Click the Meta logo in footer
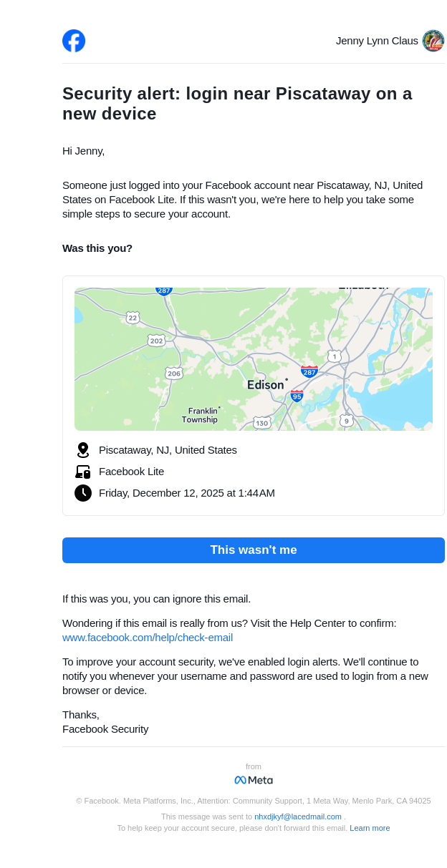This screenshot has height=868, width=447. click(254, 780)
